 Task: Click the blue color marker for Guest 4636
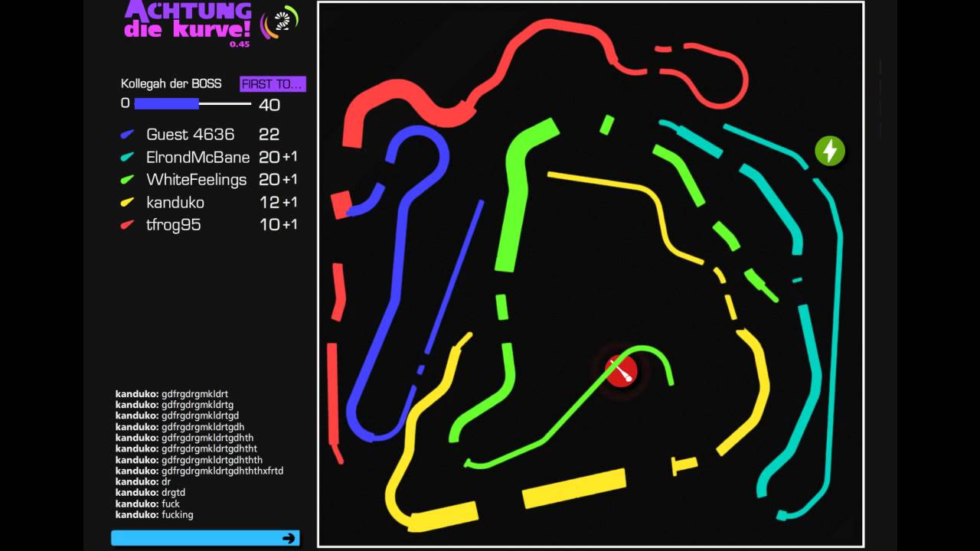(x=127, y=135)
